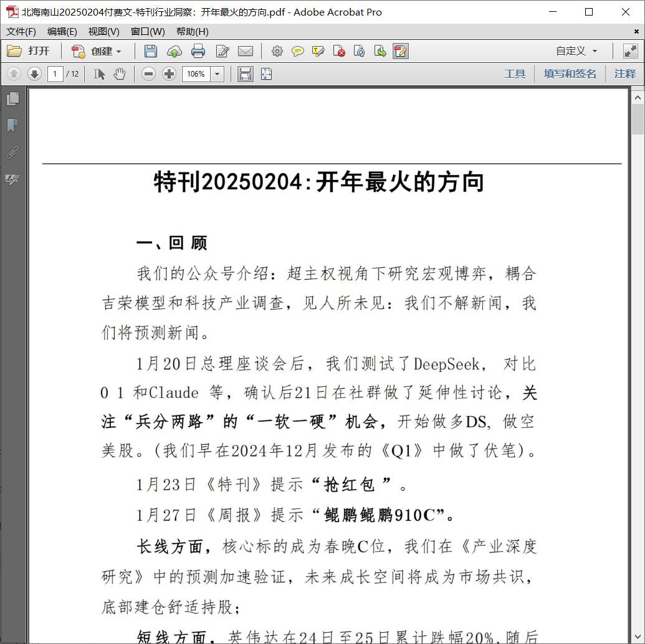Open preferences gear icon in toolbar
Screen dimensions: 645x644
[x=277, y=51]
